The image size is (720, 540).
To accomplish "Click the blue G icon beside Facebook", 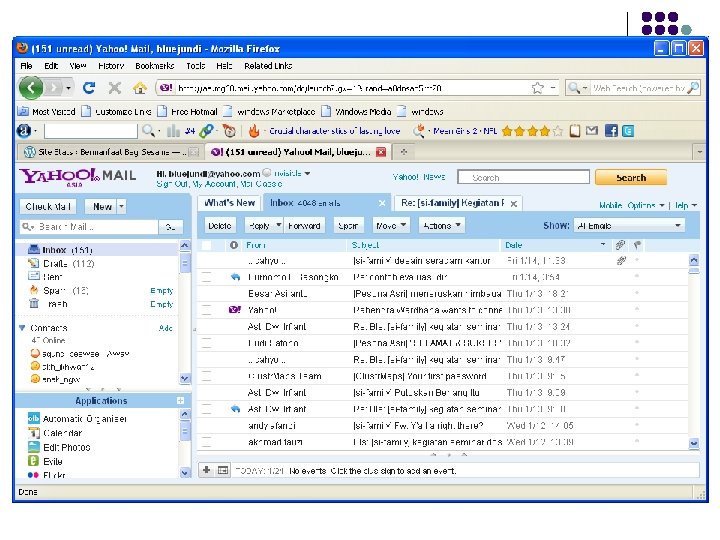I will click(628, 131).
